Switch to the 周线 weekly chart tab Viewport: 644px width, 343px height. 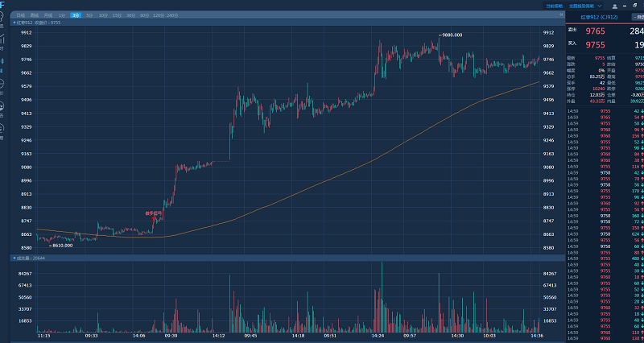pos(34,15)
